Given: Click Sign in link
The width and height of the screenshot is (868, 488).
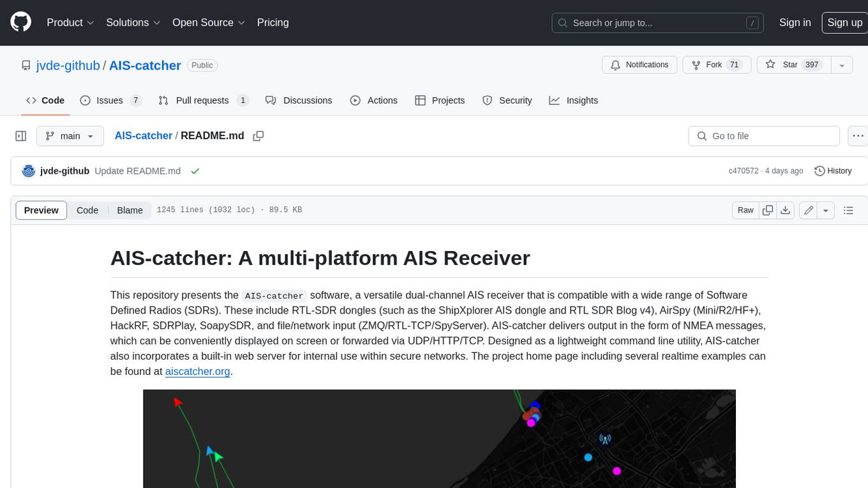Looking at the screenshot, I should tap(795, 22).
